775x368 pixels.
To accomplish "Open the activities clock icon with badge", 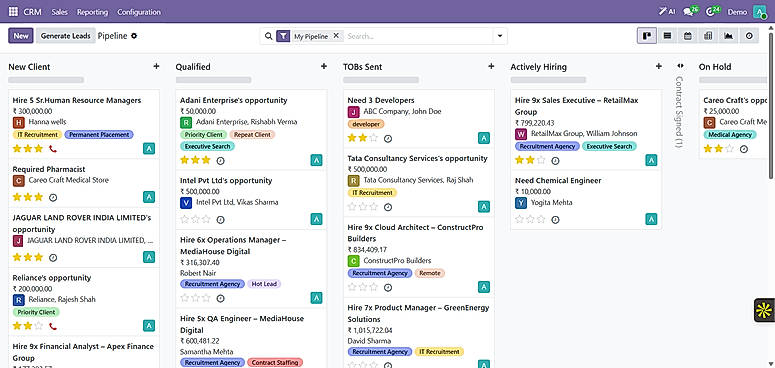I will point(713,11).
